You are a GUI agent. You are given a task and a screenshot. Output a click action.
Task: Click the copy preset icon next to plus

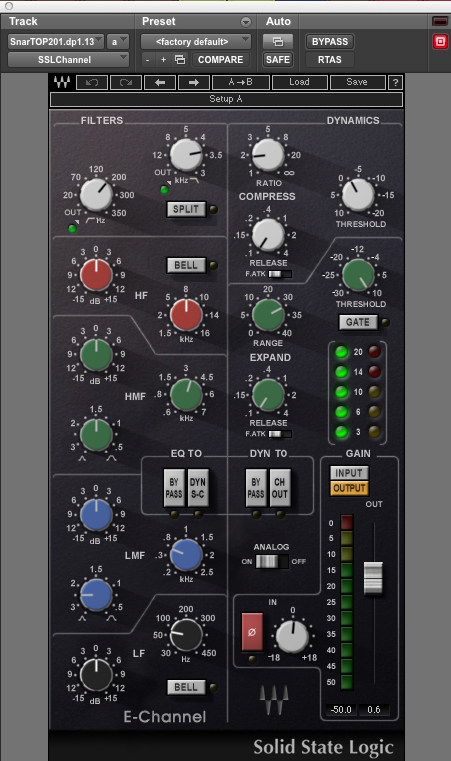tap(180, 60)
